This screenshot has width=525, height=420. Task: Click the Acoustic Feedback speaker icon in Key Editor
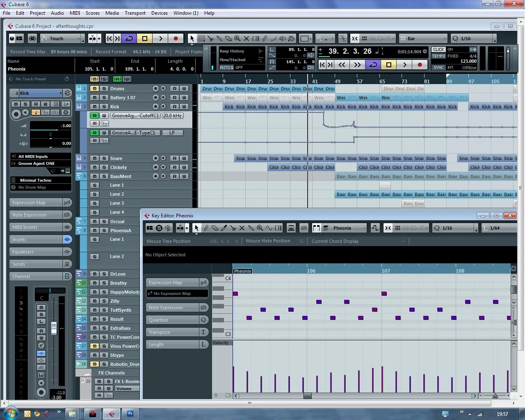168,228
